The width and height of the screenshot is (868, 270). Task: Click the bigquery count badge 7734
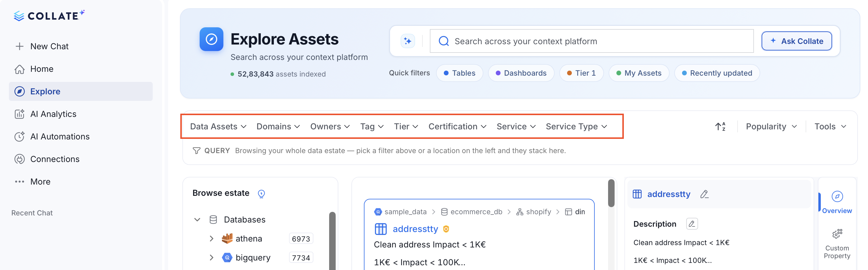click(x=301, y=258)
